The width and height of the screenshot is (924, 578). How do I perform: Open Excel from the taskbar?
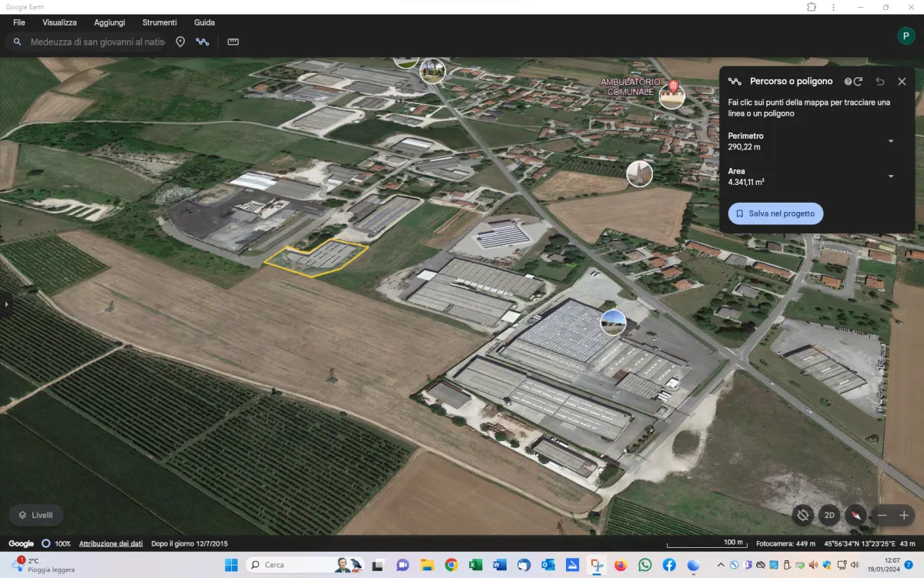coord(475,565)
